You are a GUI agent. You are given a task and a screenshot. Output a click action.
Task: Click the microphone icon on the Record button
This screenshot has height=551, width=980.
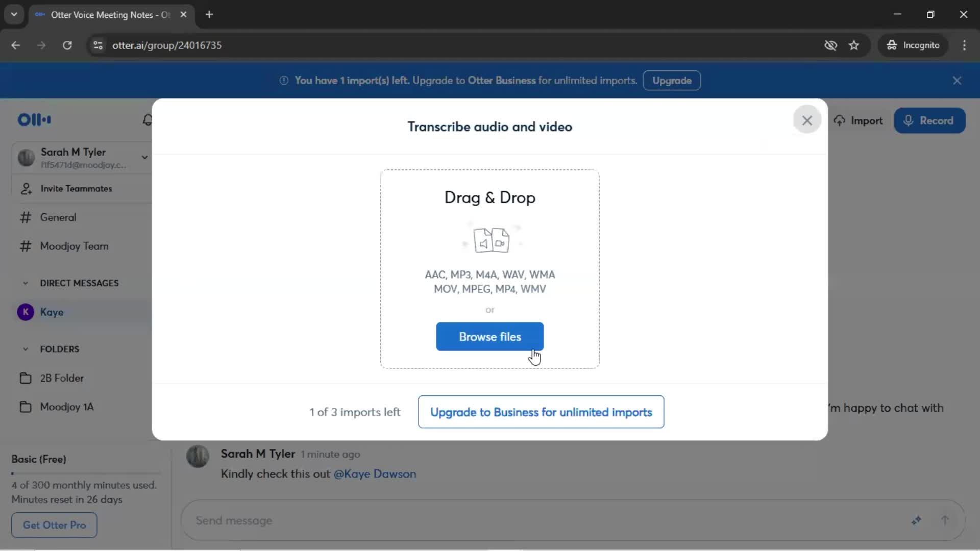click(908, 121)
